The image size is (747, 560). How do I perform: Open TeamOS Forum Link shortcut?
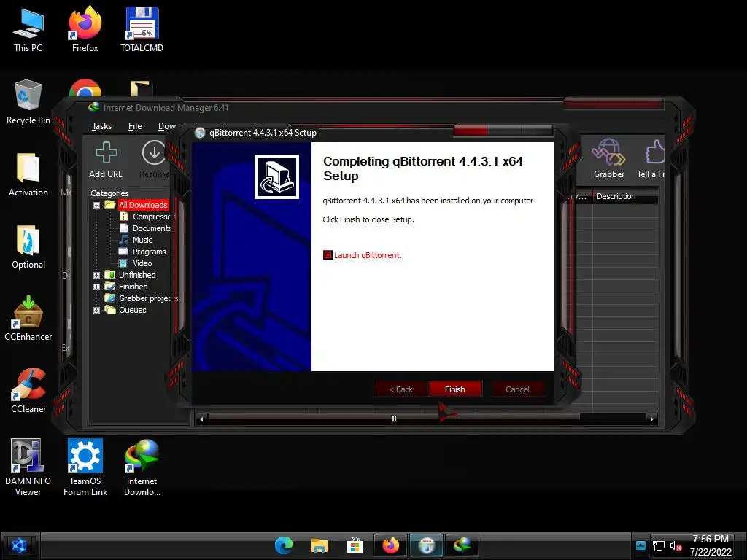click(85, 467)
